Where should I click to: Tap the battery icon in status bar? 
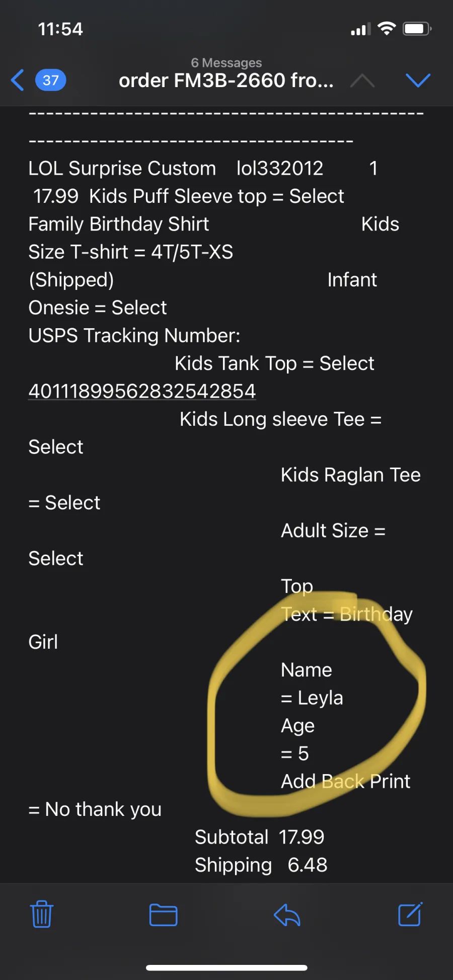pyautogui.click(x=417, y=29)
